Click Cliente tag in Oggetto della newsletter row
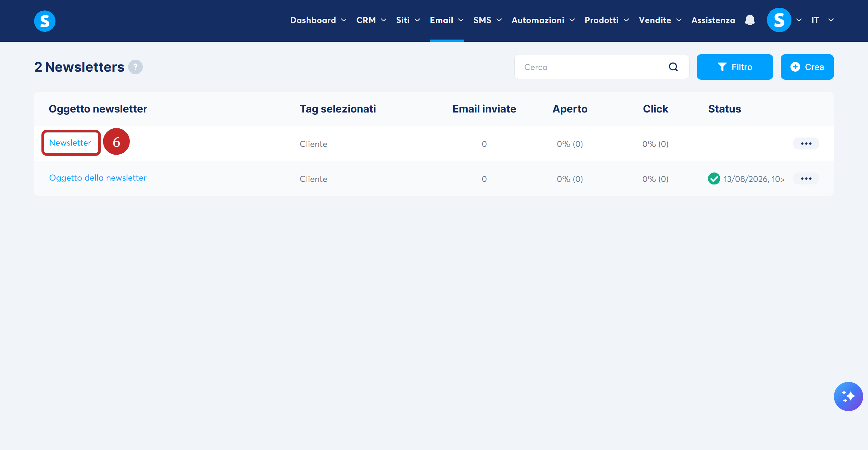This screenshot has height=450, width=868. point(313,179)
